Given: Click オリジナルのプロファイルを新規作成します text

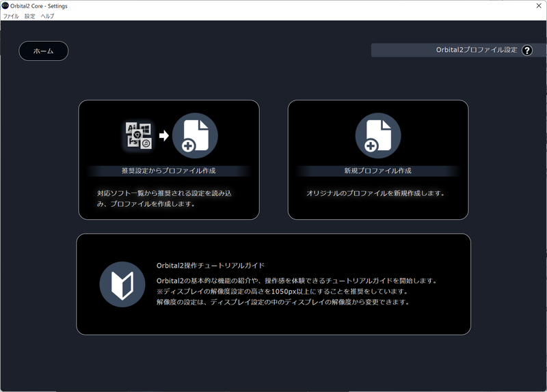Looking at the screenshot, I should pos(375,193).
